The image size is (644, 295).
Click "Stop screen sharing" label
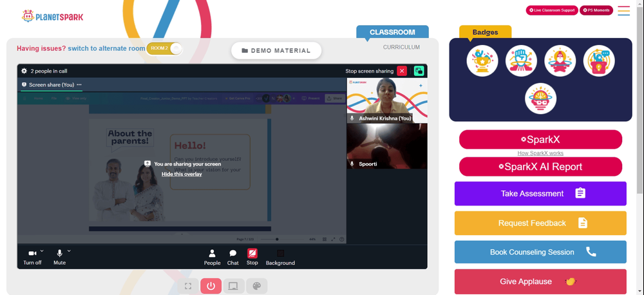coord(369,71)
